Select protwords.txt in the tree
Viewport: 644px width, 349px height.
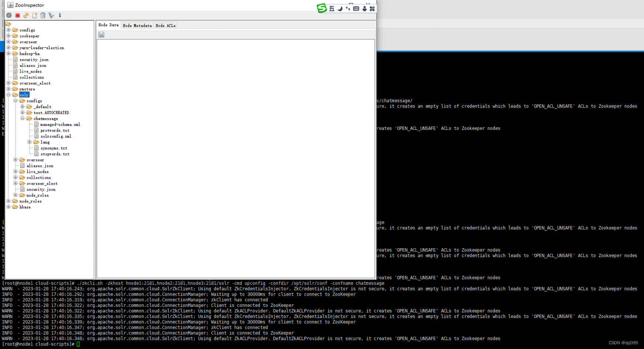click(55, 130)
